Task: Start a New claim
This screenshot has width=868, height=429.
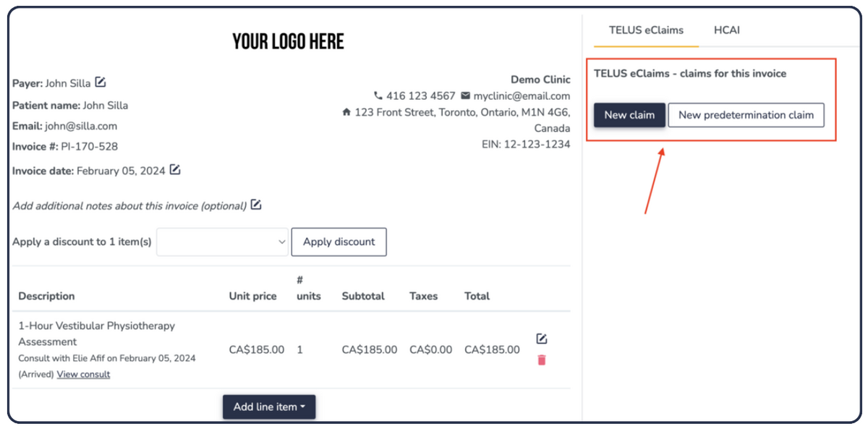Action: click(629, 115)
